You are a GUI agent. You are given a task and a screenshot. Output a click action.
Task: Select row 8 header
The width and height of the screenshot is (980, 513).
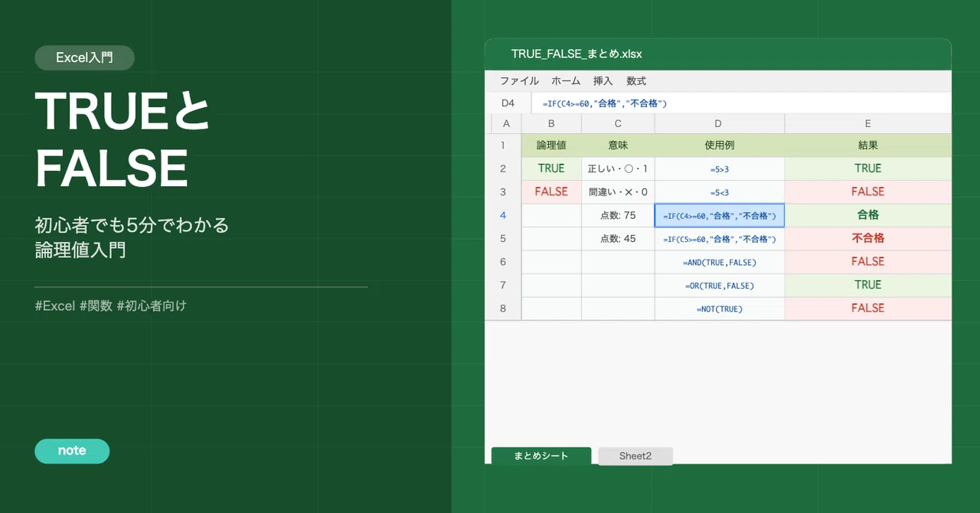click(503, 309)
